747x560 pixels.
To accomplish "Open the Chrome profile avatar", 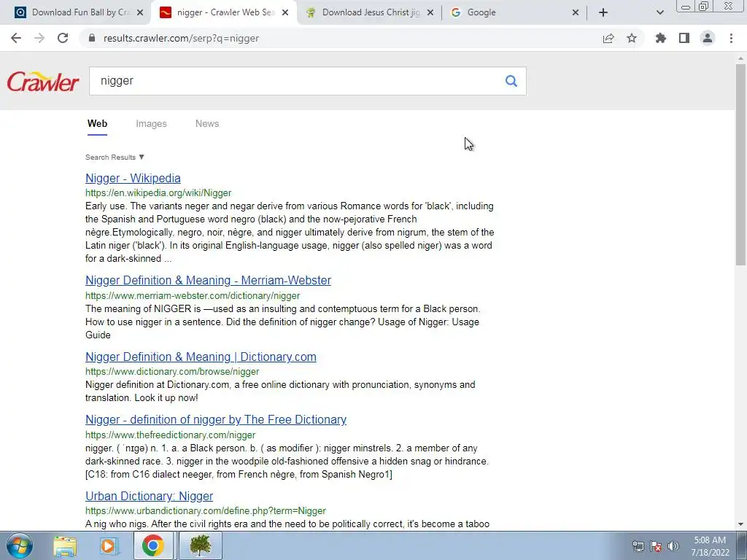I will (x=708, y=38).
